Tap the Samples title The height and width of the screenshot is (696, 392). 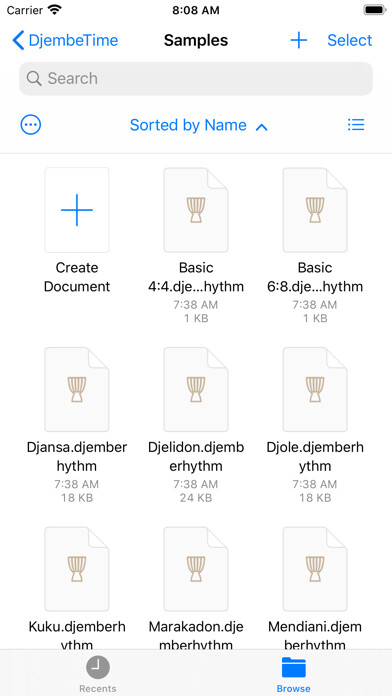(196, 40)
